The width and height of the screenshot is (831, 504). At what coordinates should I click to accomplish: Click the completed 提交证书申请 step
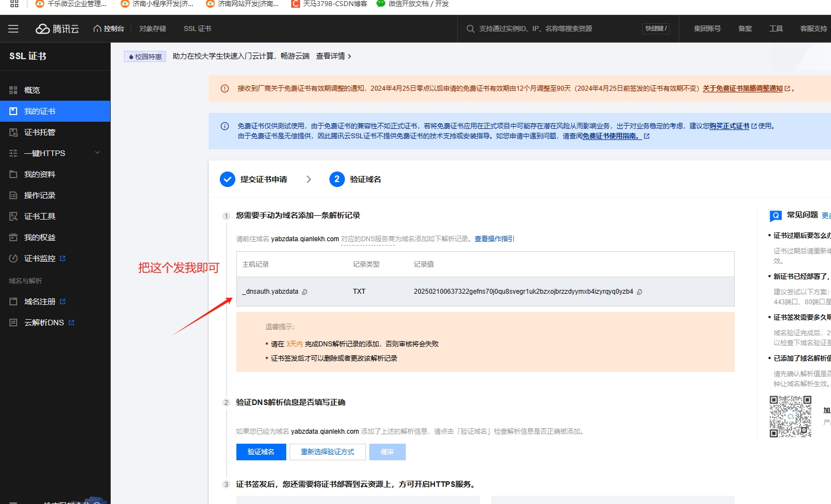pyautogui.click(x=254, y=179)
